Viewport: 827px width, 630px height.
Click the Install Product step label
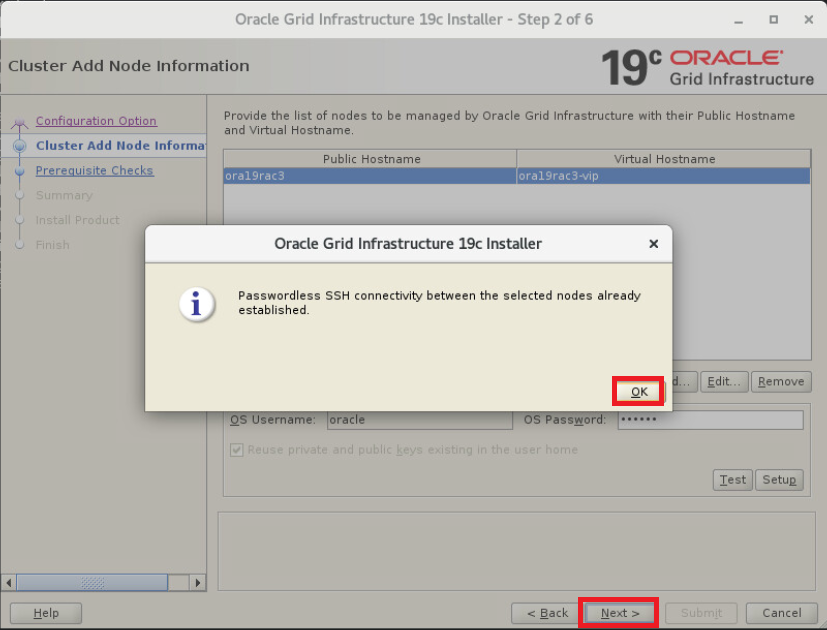(78, 220)
